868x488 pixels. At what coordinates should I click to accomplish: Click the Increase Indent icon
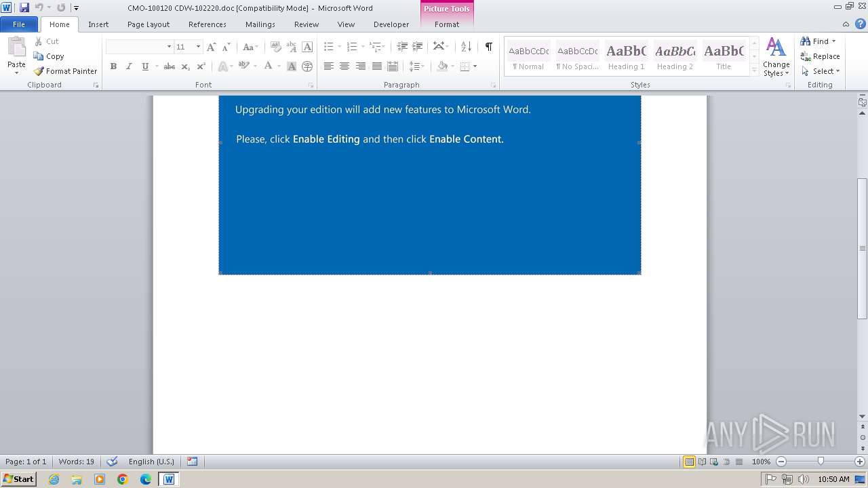pos(418,47)
